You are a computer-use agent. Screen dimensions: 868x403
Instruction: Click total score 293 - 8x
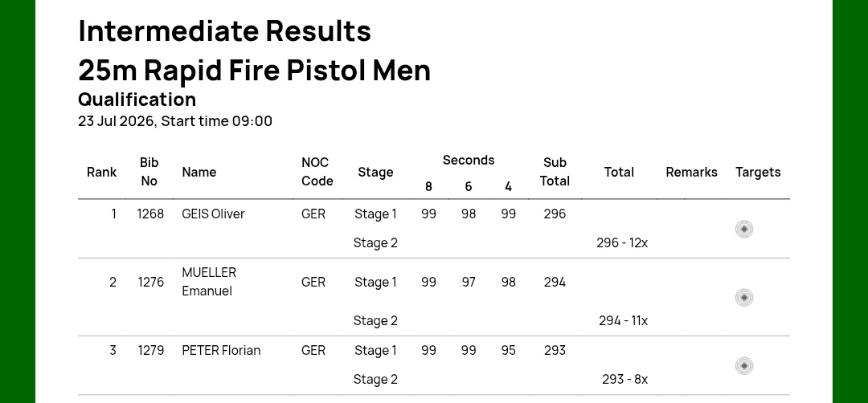point(625,379)
